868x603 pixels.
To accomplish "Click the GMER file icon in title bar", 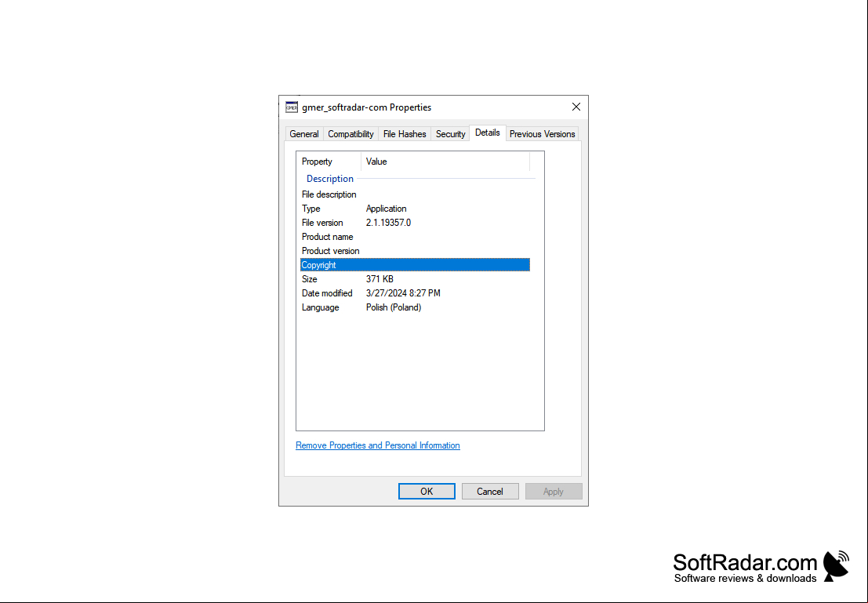I will [291, 107].
